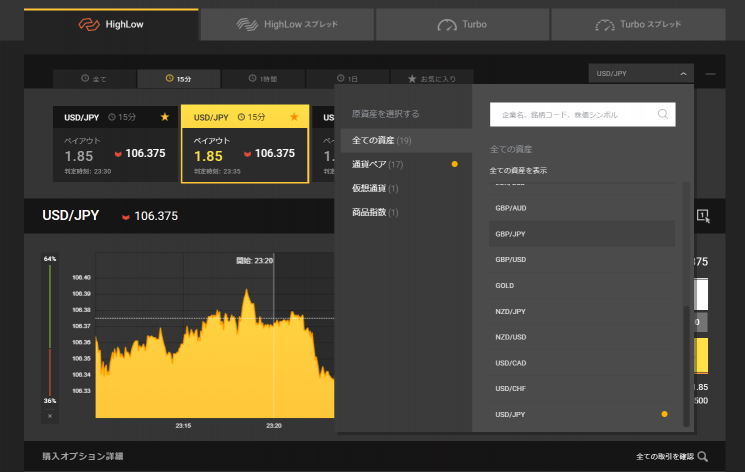
Task: Click the speedometer icon on Turbo tab
Action: tap(447, 25)
